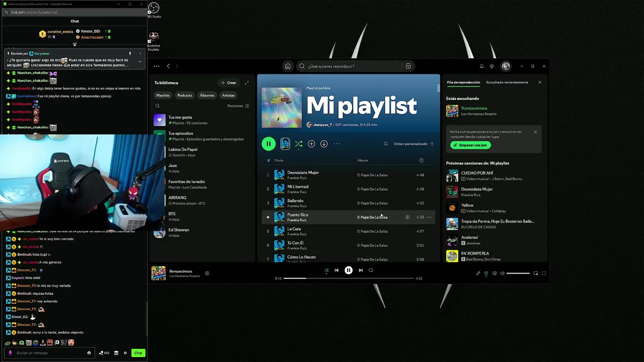Open the Recientes sort dropdown
644x362 pixels.
tap(238, 106)
